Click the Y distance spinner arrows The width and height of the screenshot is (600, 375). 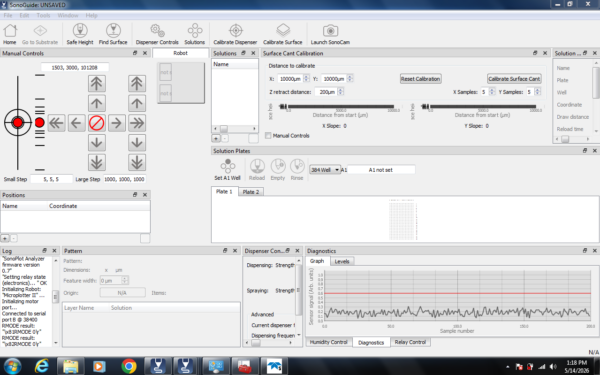(x=350, y=78)
